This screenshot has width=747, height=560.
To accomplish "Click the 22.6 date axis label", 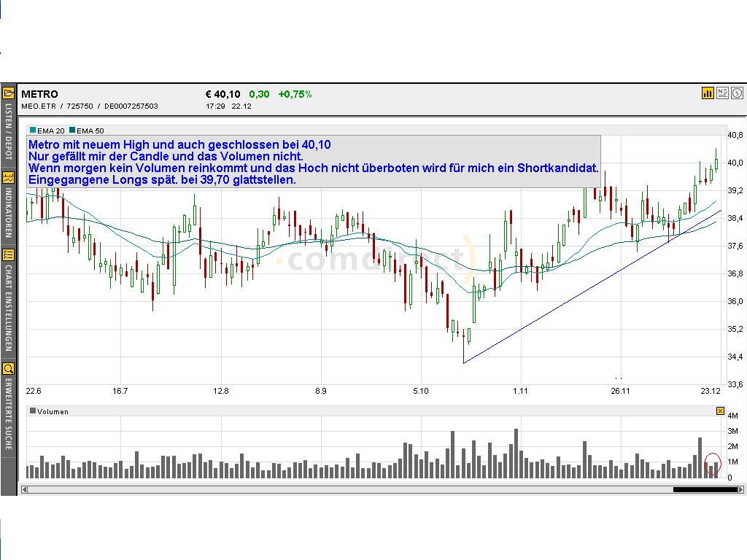I will pyautogui.click(x=34, y=391).
